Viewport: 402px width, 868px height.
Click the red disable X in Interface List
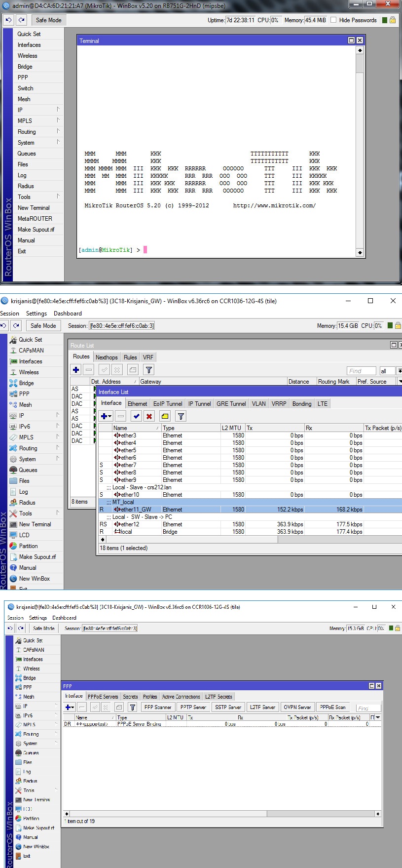(x=149, y=416)
